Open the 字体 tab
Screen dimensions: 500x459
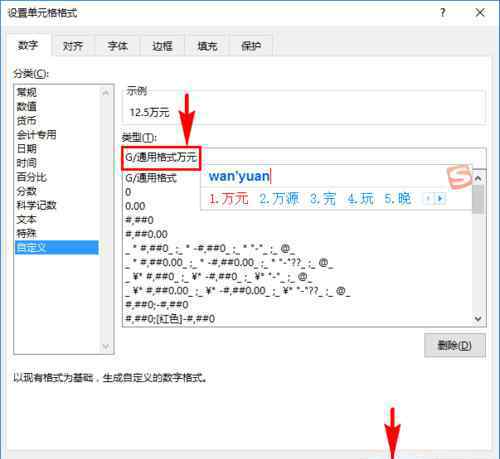(x=118, y=46)
